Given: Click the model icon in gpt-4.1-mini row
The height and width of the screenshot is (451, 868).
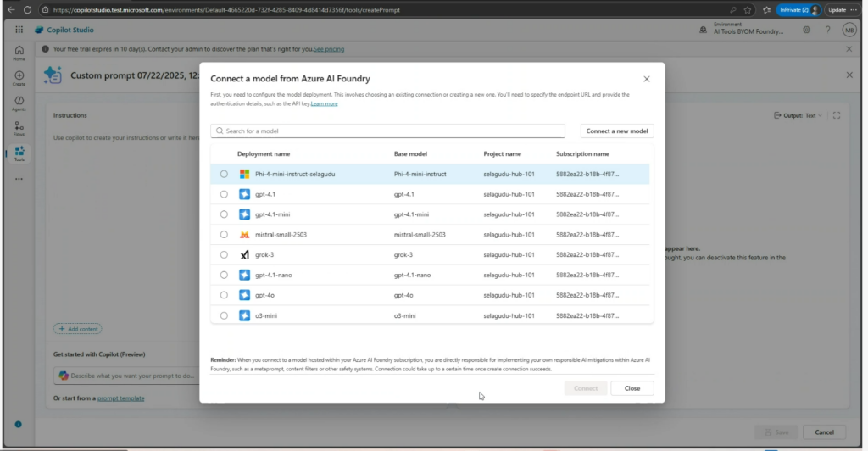Looking at the screenshot, I should (x=244, y=214).
